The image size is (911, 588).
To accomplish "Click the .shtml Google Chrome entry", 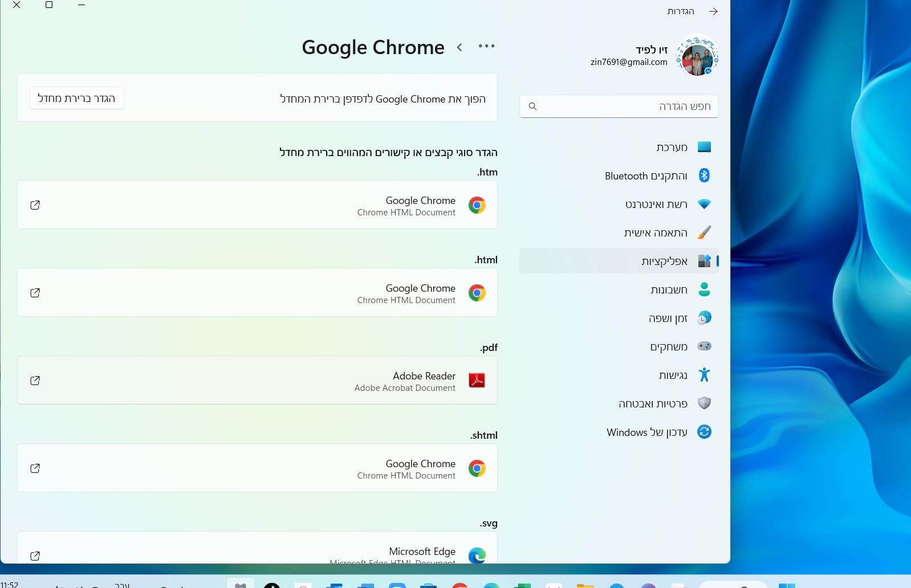I will (257, 468).
